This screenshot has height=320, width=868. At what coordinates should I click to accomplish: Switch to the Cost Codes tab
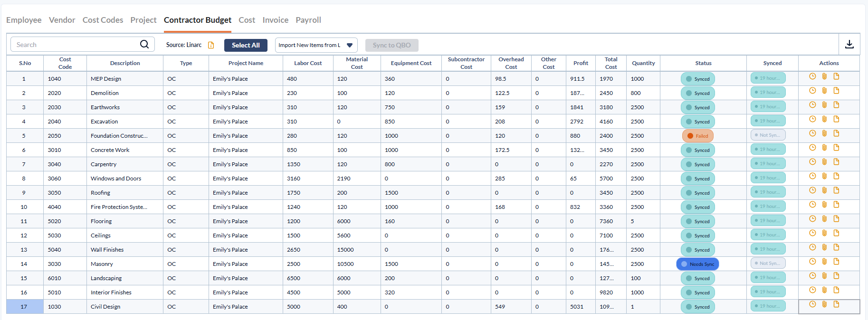[x=103, y=20]
